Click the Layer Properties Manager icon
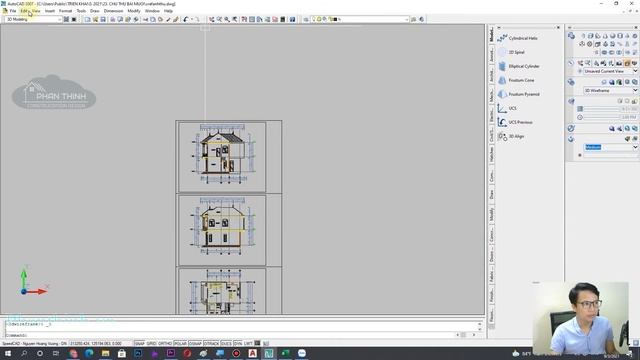Image resolution: width=640 pixels, height=360 pixels. click(306, 19)
